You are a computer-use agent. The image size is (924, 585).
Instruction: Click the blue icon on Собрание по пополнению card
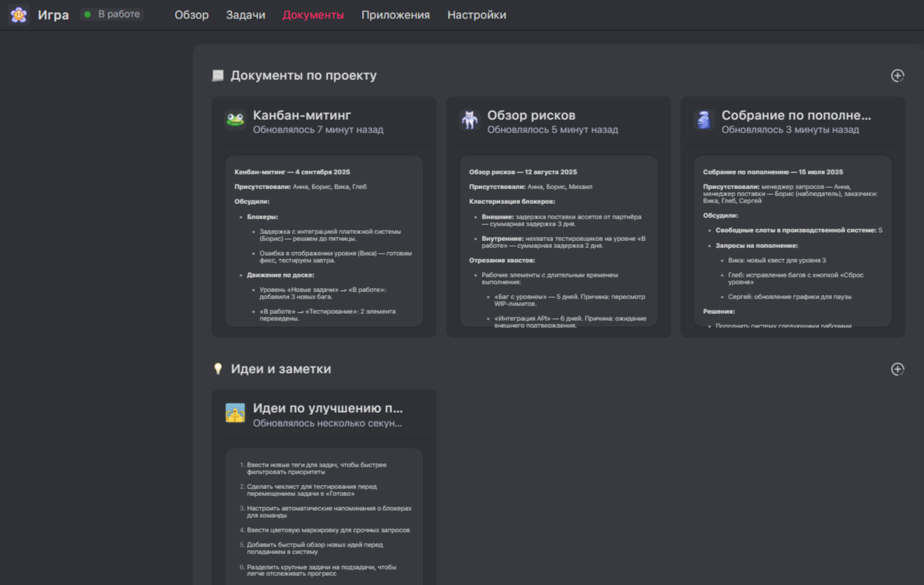(x=703, y=121)
